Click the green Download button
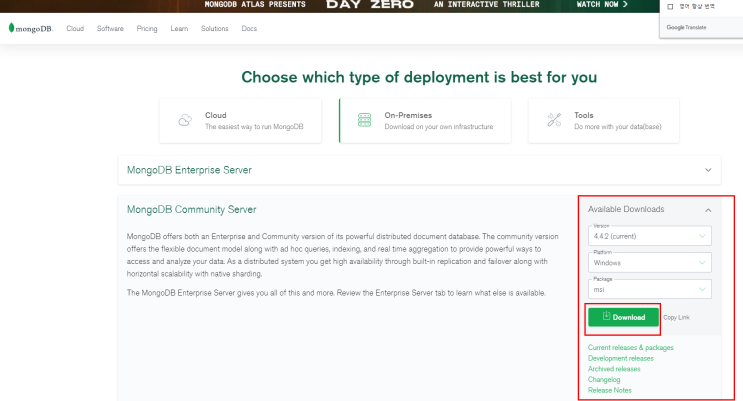 pyautogui.click(x=624, y=317)
